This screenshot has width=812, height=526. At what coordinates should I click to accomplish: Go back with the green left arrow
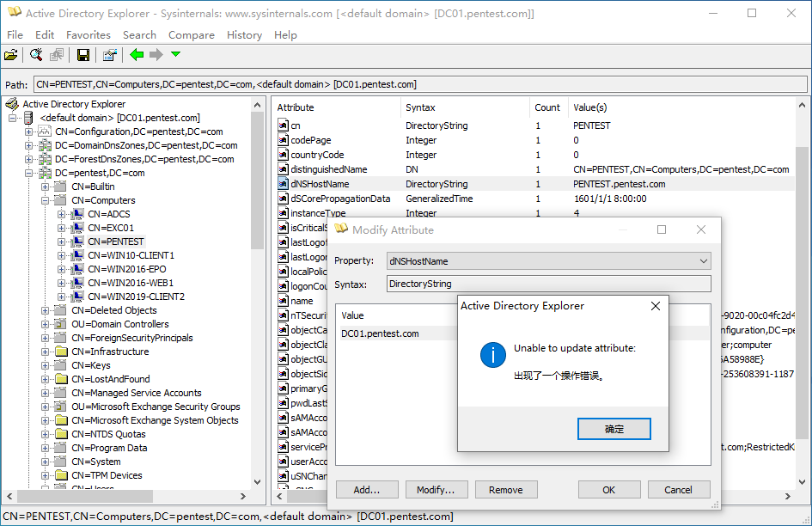point(137,54)
